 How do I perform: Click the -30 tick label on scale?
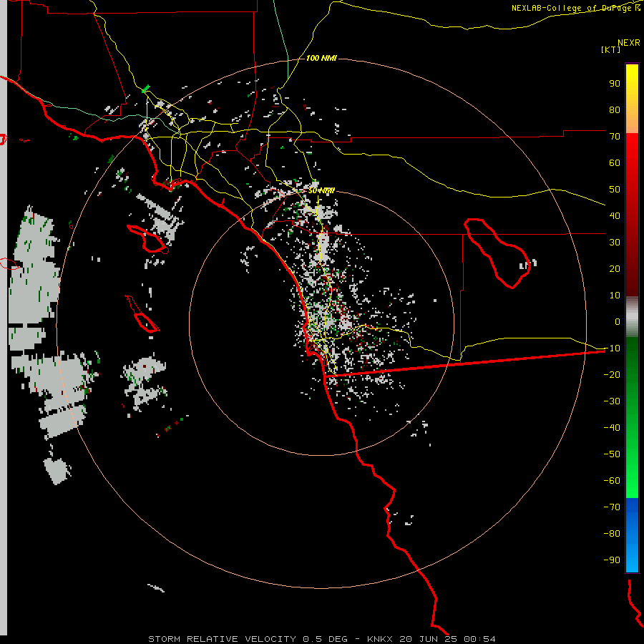612,401
